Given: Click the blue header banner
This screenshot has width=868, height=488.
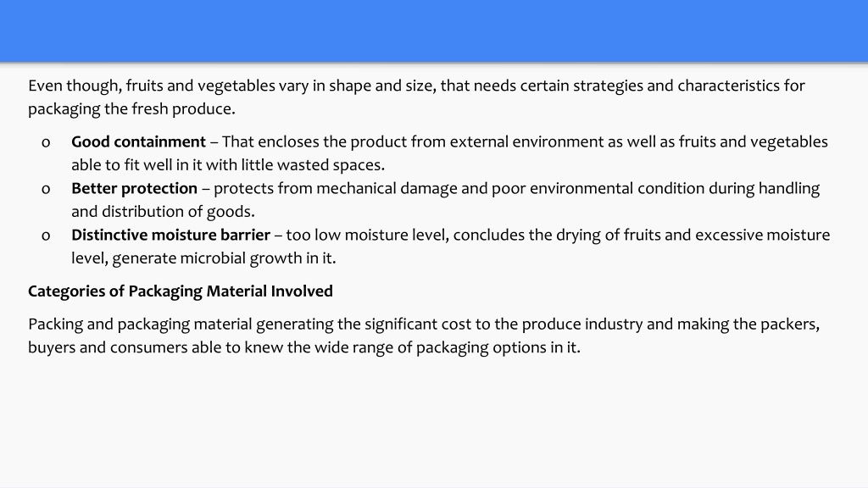Looking at the screenshot, I should 434,30.
